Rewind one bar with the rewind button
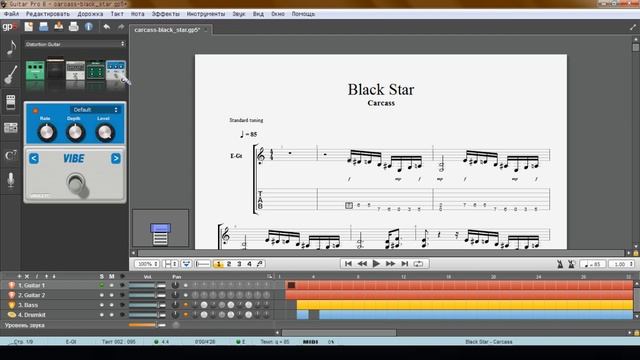This screenshot has width=640, height=360. point(362,264)
